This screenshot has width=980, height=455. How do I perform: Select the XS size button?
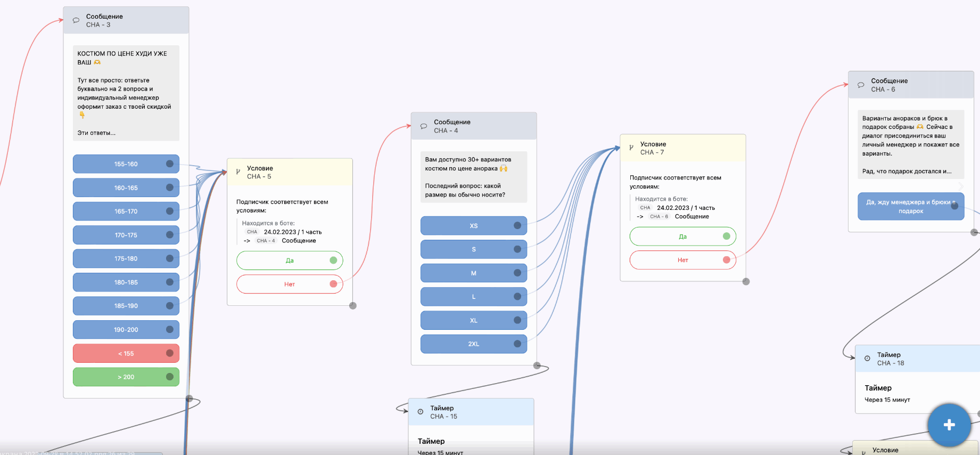tap(474, 225)
